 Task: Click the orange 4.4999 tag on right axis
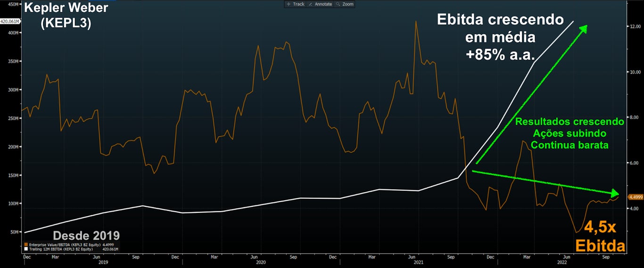(636, 197)
